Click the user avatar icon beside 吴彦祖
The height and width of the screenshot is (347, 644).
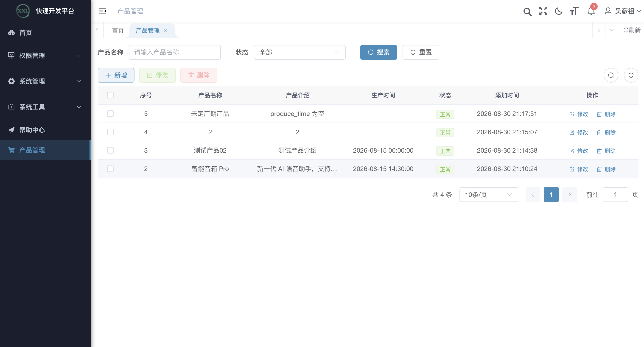coord(608,11)
